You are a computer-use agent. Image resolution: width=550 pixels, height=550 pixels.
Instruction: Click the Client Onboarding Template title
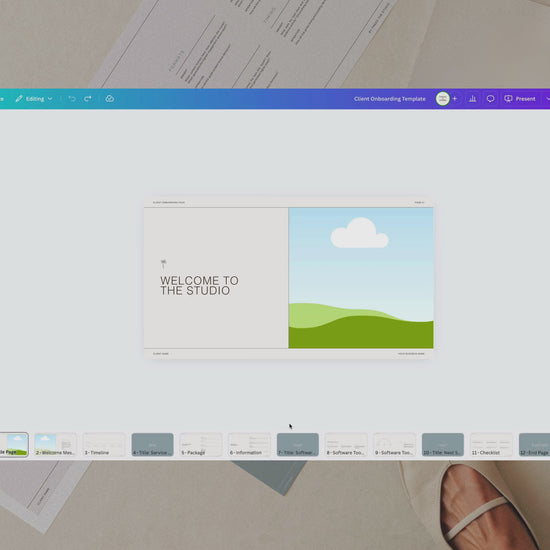pyautogui.click(x=390, y=99)
